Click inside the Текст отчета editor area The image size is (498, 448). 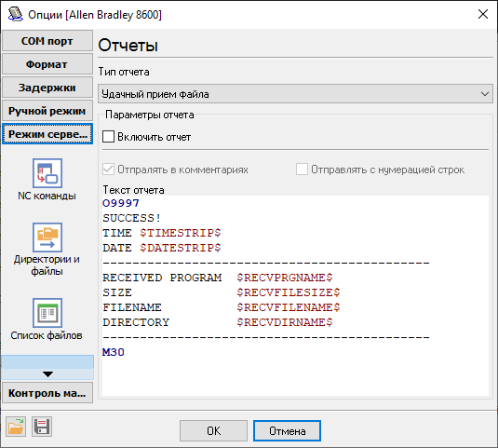(x=295, y=295)
